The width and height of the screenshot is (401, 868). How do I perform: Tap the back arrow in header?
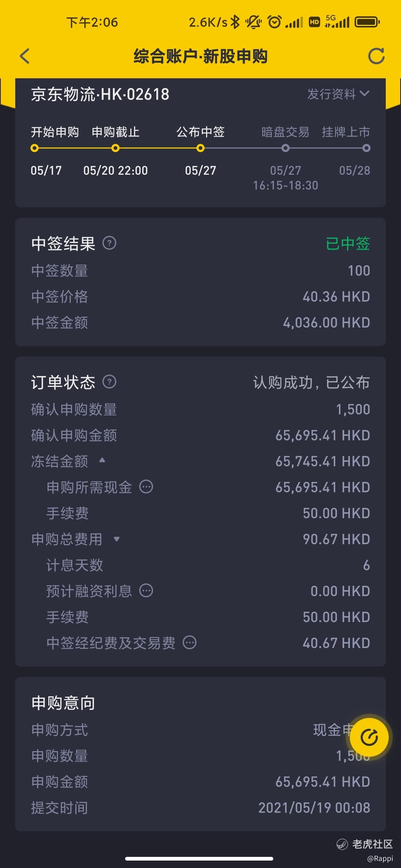point(25,56)
